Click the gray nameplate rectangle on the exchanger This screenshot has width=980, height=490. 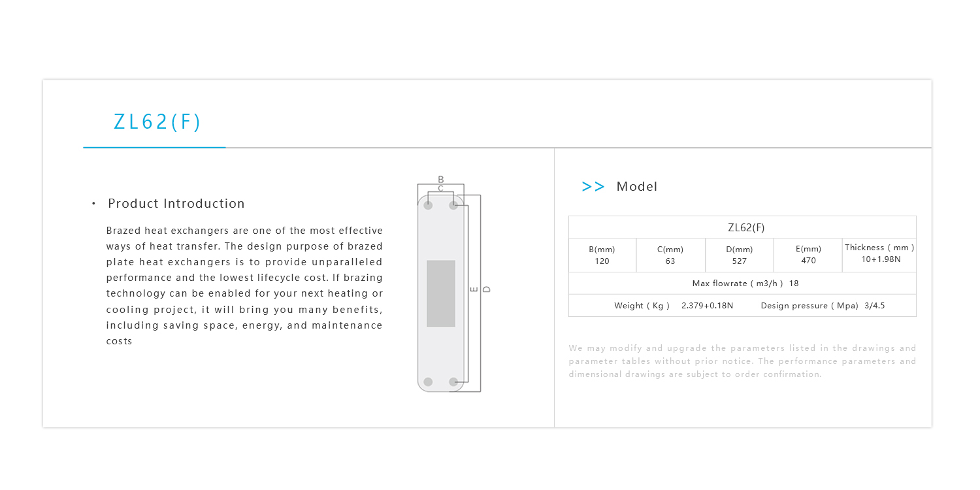441,293
